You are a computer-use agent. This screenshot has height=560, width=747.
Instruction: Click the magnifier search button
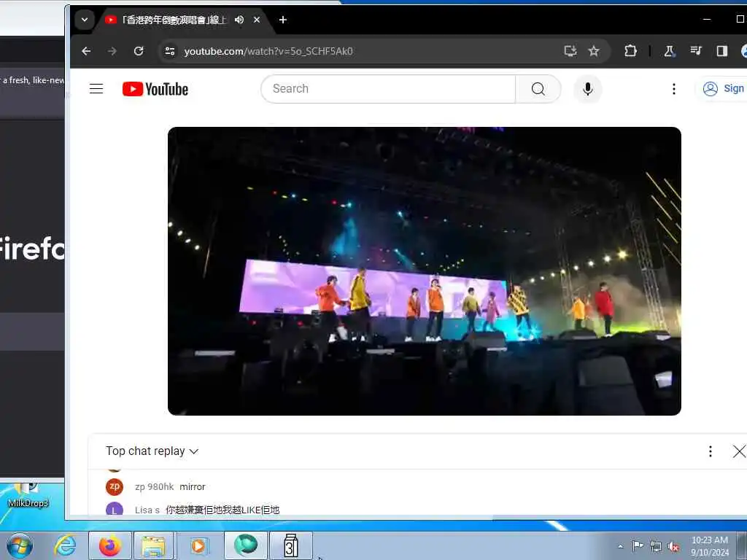[x=538, y=89]
